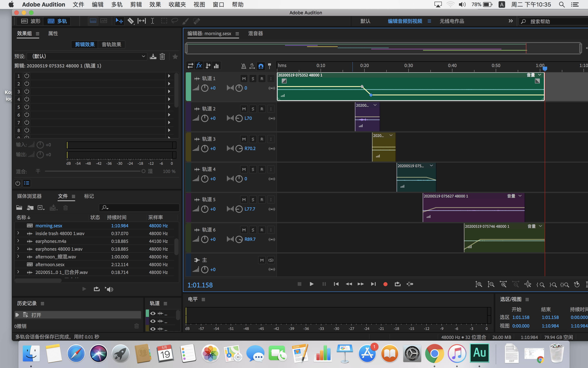Open Audition app in the Dock

479,353
